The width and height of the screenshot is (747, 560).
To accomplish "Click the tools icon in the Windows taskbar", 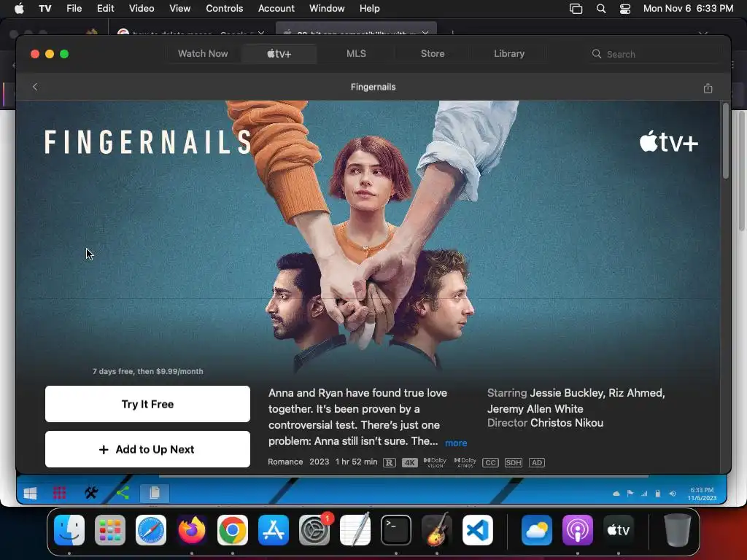I will (x=91, y=493).
